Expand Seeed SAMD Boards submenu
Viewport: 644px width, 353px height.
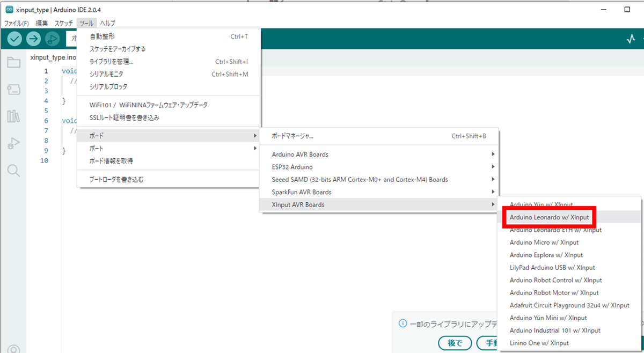click(x=379, y=180)
